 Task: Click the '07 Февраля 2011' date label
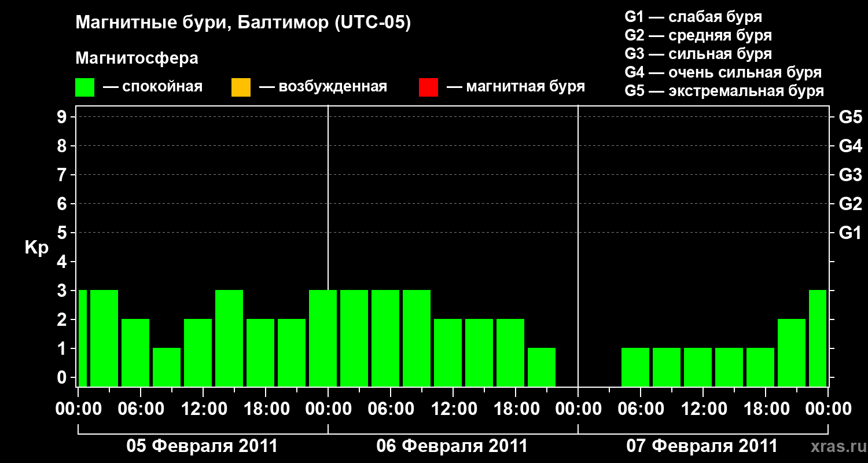pyautogui.click(x=702, y=446)
